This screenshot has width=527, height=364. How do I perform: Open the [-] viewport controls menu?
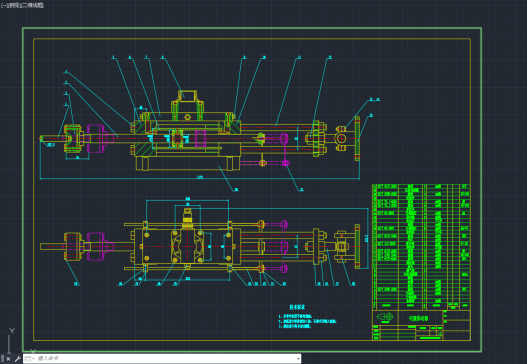[4, 5]
